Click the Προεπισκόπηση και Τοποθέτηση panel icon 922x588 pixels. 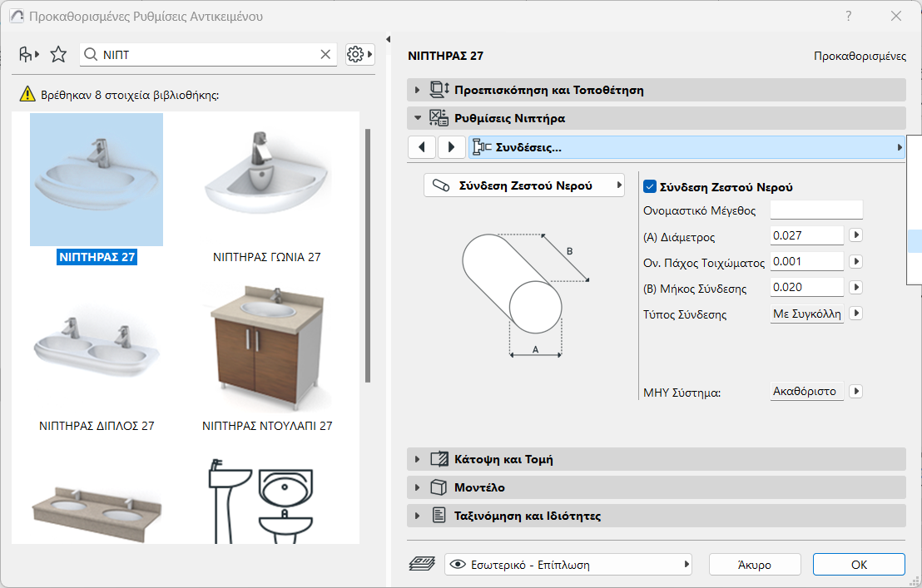coord(439,90)
